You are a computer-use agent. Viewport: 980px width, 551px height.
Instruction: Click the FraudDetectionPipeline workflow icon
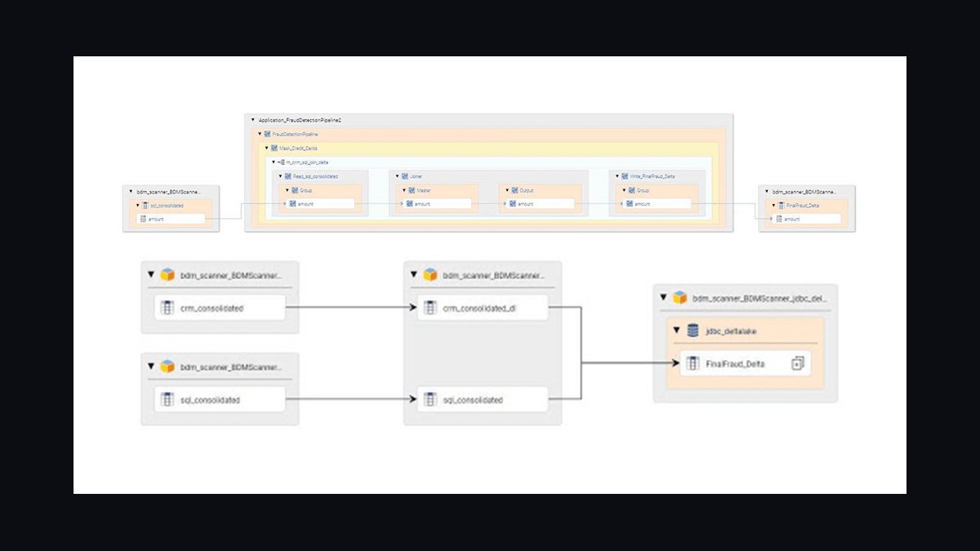click(269, 134)
